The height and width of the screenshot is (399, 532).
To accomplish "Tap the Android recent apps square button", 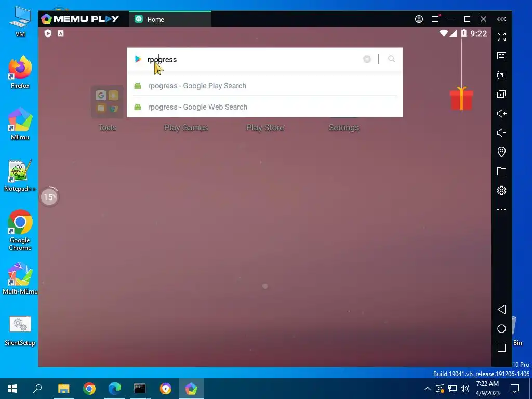I will pyautogui.click(x=501, y=348).
